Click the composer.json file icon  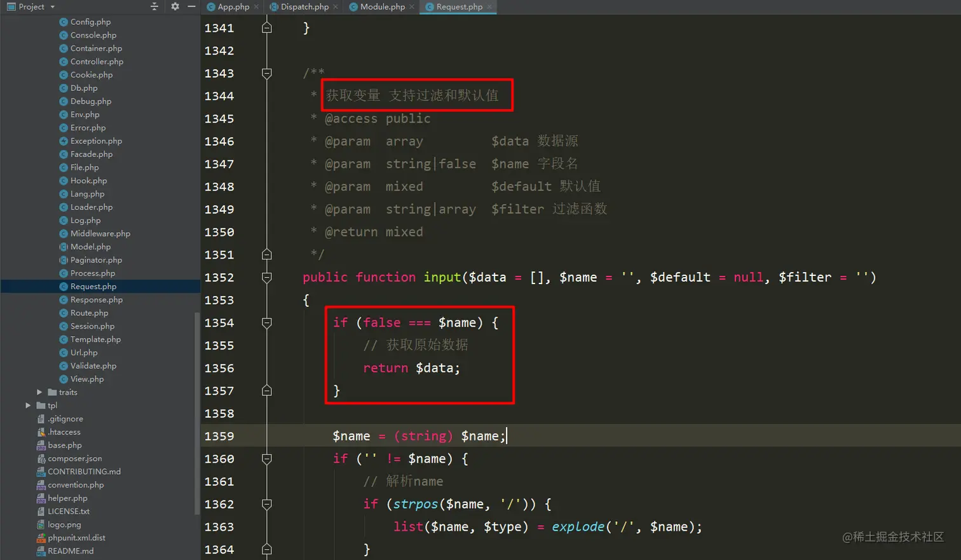click(x=41, y=458)
